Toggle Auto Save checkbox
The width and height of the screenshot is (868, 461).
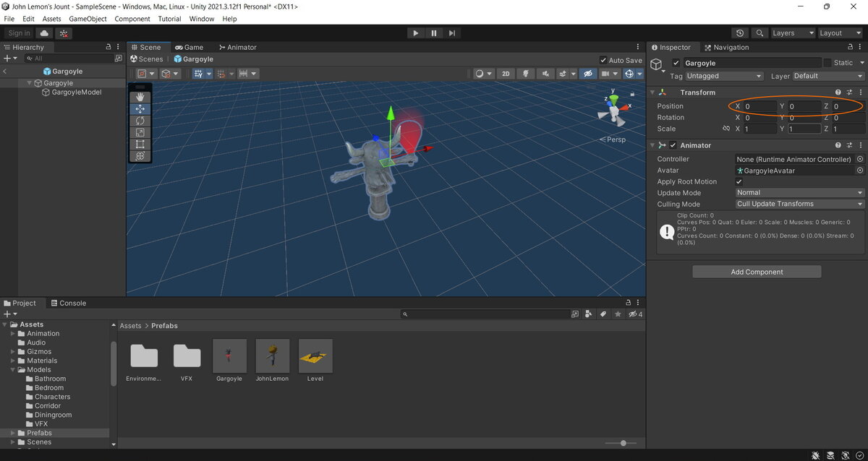[x=603, y=61]
